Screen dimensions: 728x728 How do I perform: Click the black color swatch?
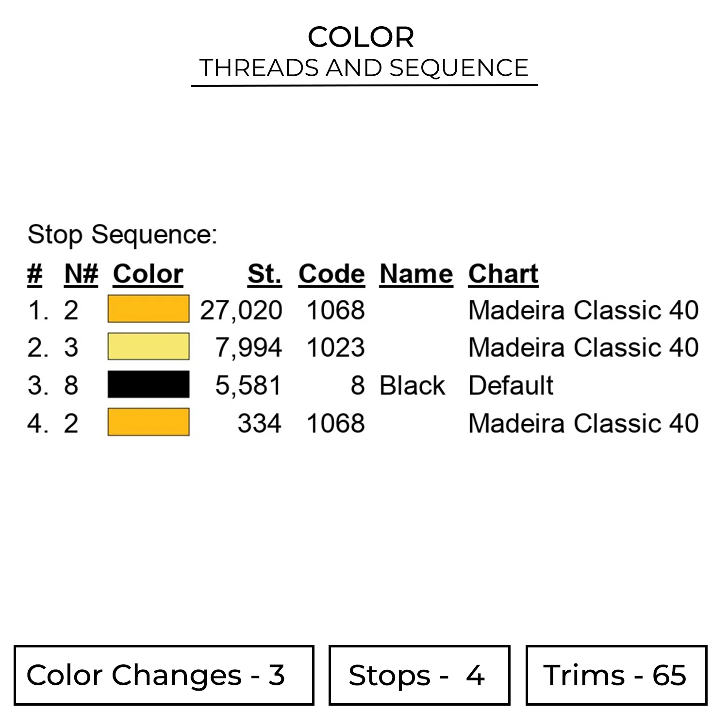tap(149, 384)
